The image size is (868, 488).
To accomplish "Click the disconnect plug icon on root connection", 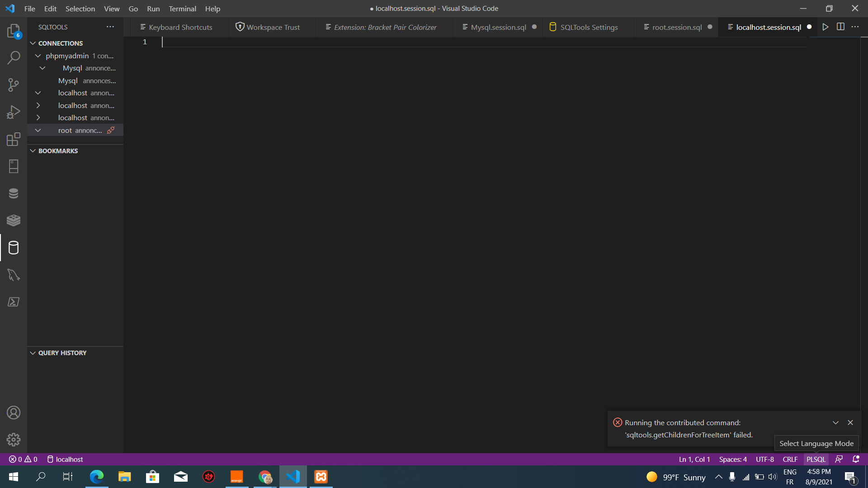I will click(x=111, y=130).
